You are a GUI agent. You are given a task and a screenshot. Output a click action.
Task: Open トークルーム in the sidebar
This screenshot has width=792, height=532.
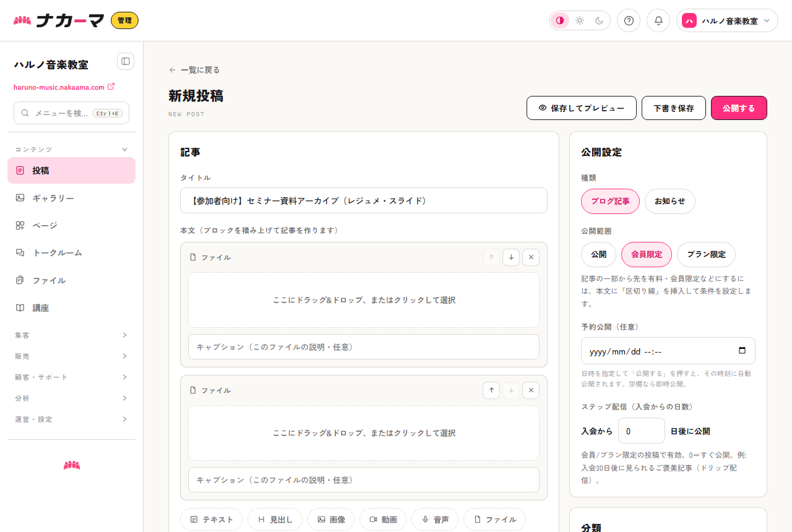coord(71,252)
